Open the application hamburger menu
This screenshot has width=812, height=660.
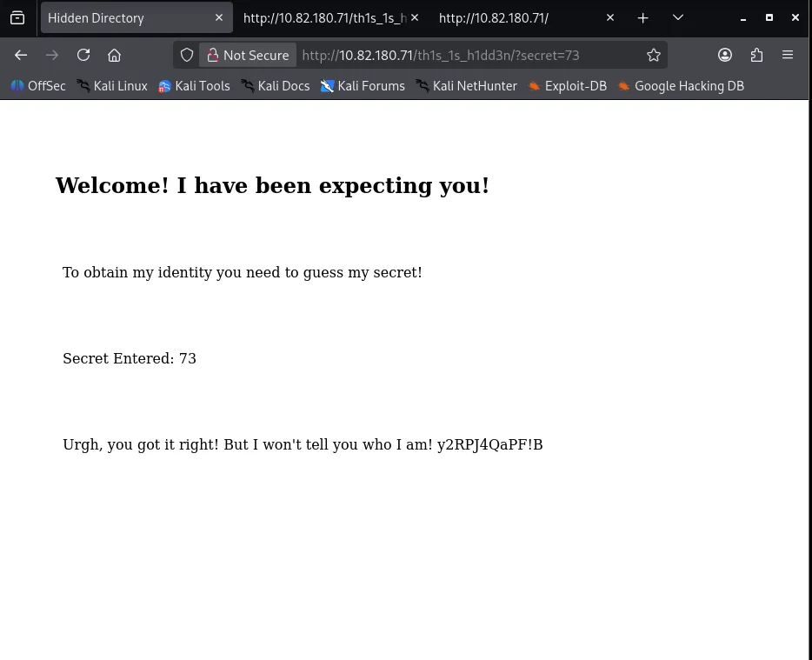[x=788, y=55]
